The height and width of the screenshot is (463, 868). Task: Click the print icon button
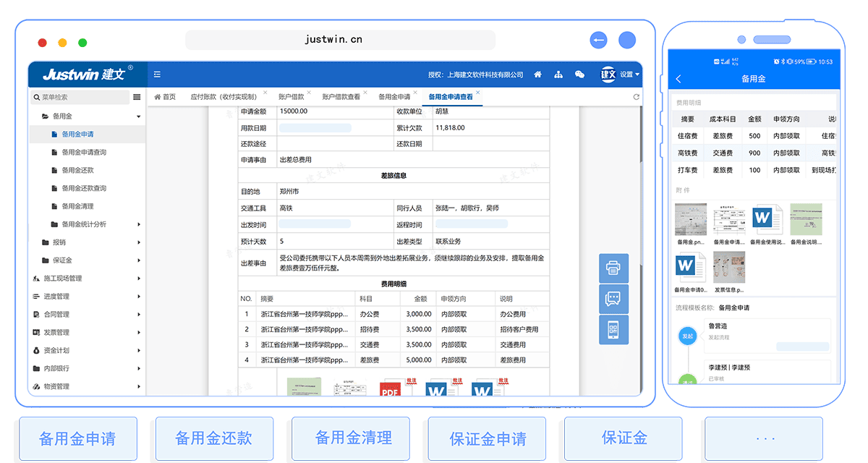tap(613, 268)
